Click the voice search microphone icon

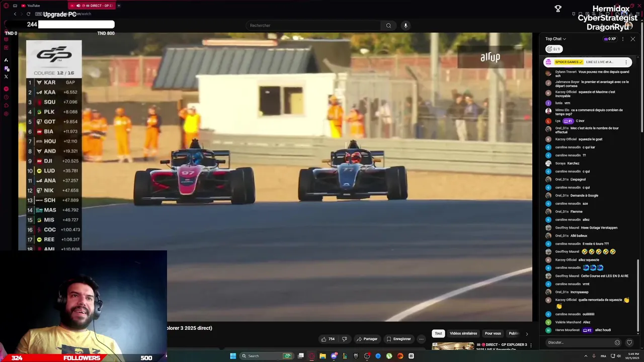[x=406, y=25]
